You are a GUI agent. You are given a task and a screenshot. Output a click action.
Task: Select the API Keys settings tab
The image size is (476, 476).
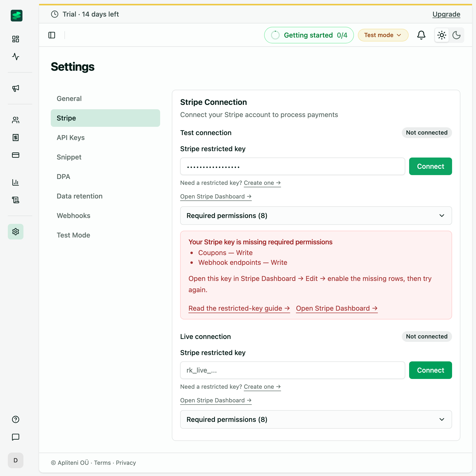coord(105,138)
